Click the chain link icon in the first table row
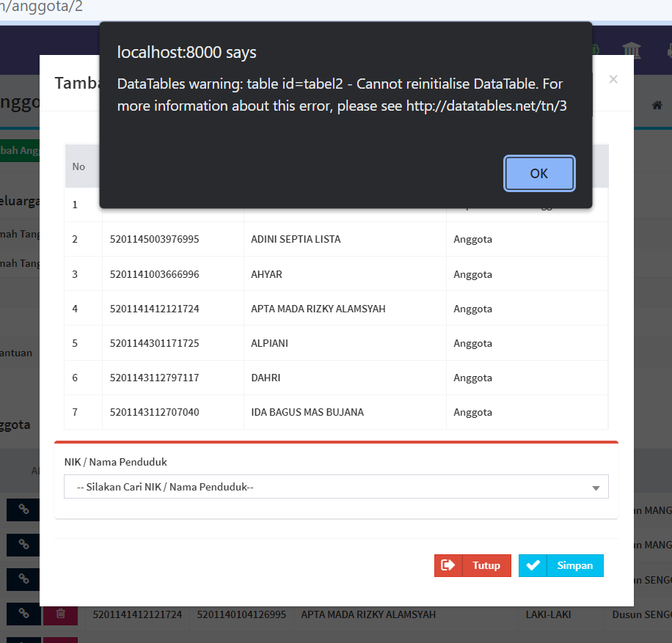 [x=23, y=510]
